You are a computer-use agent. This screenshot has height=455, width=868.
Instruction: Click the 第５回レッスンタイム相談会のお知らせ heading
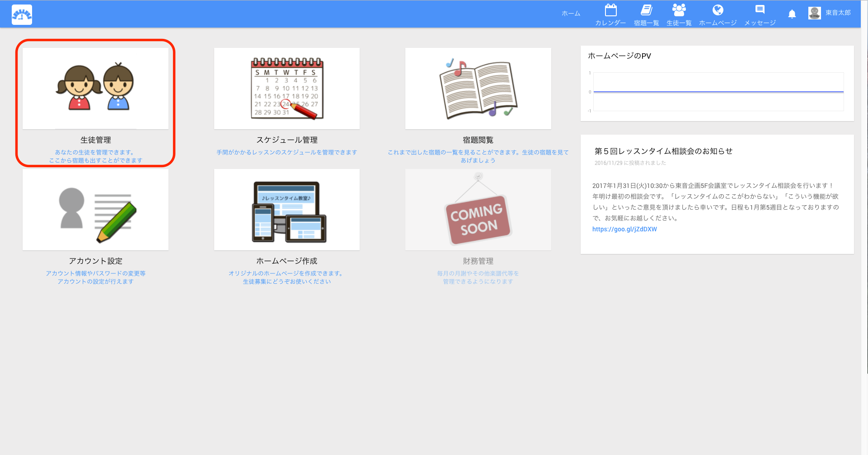pos(664,151)
